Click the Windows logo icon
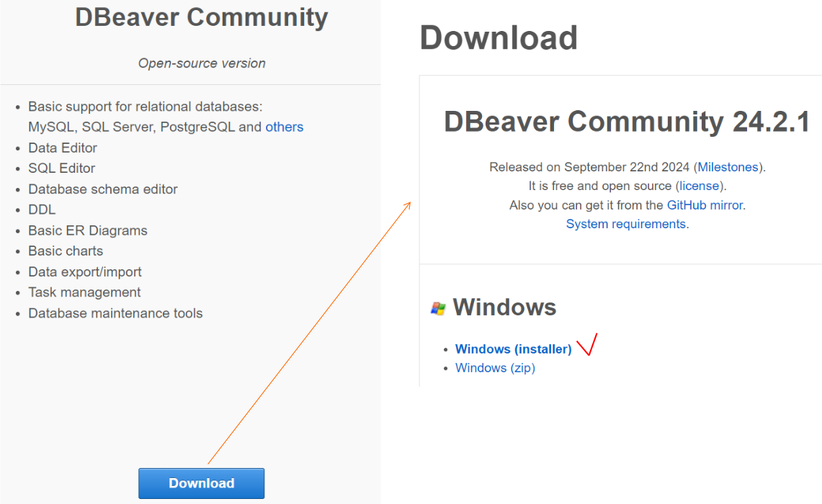Image resolution: width=822 pixels, height=504 pixels. [x=438, y=308]
